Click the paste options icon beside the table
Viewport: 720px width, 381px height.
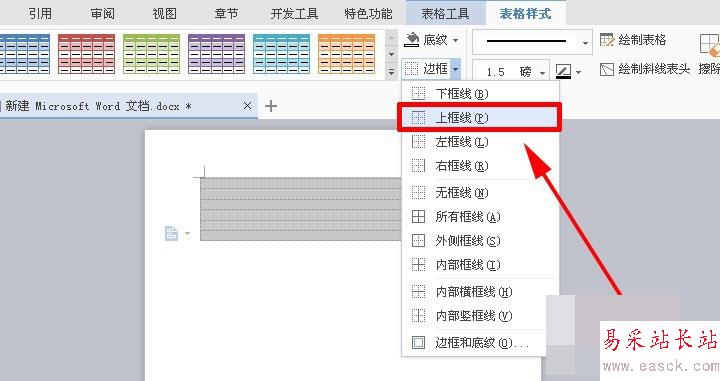(171, 233)
